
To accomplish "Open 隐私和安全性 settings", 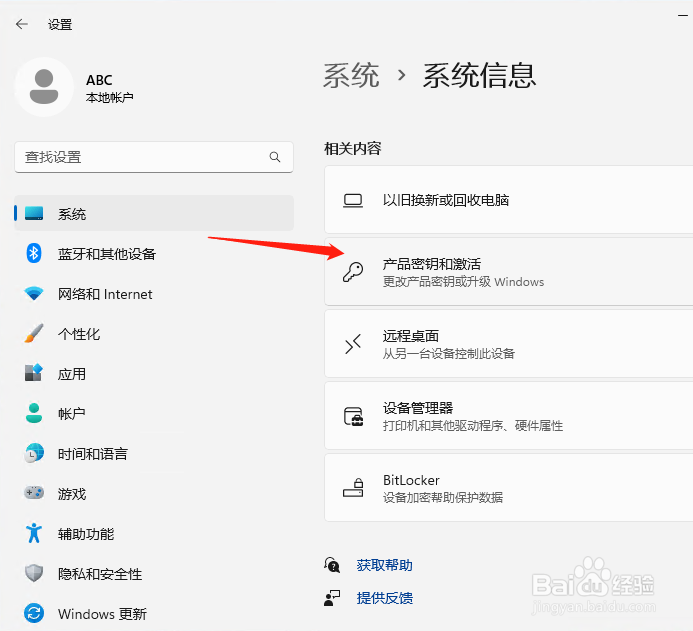I will 154,574.
